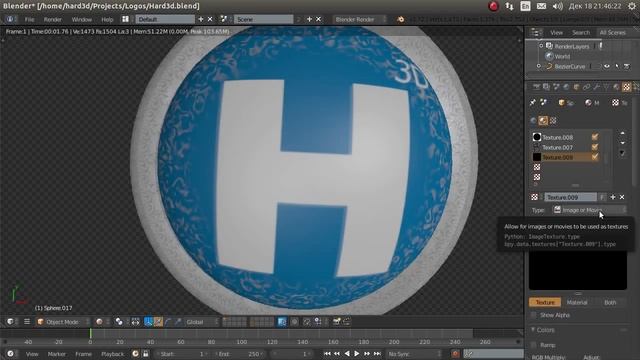Open the Object Mode dropdown
640x360 pixels.
(x=63, y=322)
